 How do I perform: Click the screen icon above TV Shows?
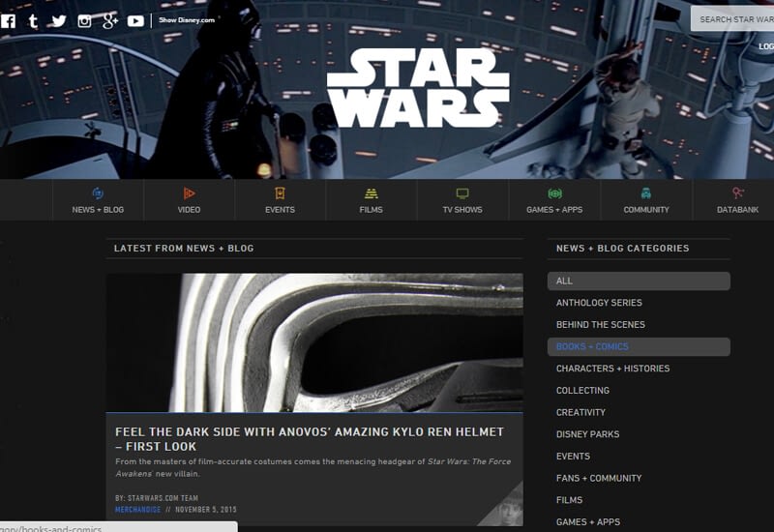[x=462, y=193]
